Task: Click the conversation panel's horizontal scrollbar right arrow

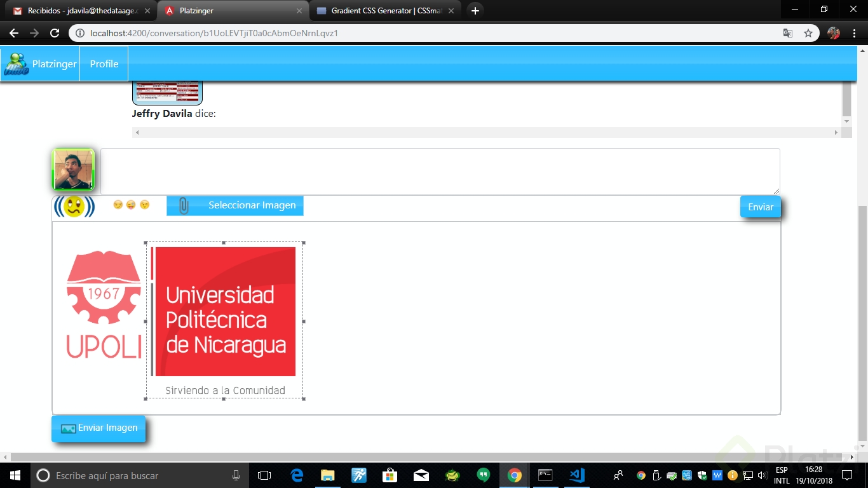Action: (836, 132)
